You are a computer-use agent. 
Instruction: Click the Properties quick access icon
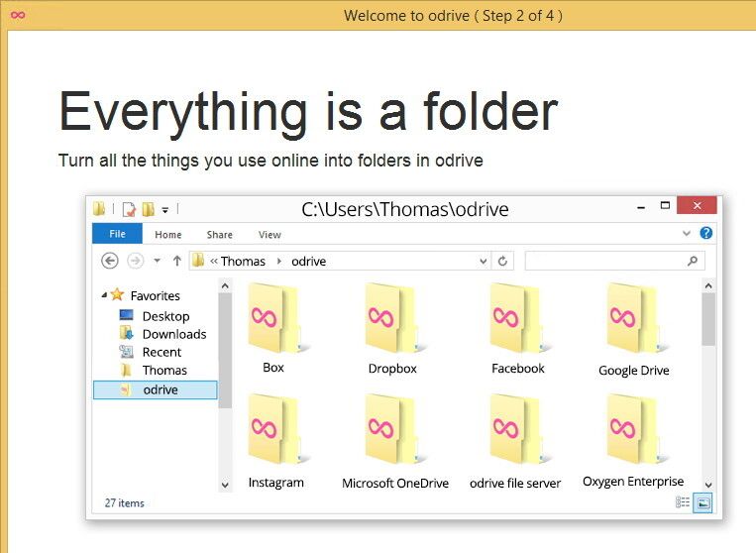(129, 209)
